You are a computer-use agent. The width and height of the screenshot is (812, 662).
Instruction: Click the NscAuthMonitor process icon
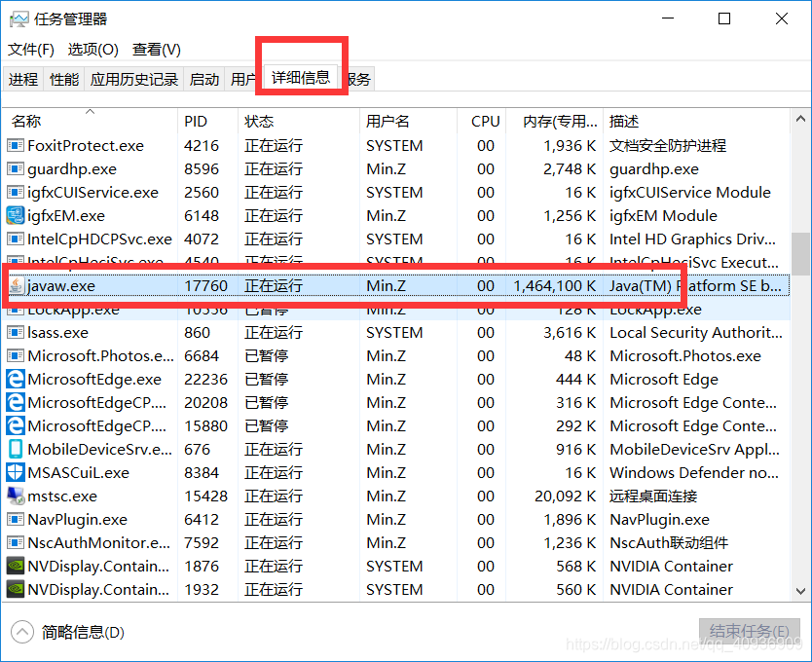click(15, 542)
